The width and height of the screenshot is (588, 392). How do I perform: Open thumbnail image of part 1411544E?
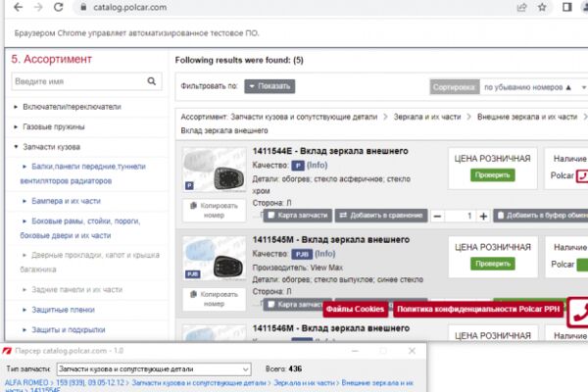[214, 170]
